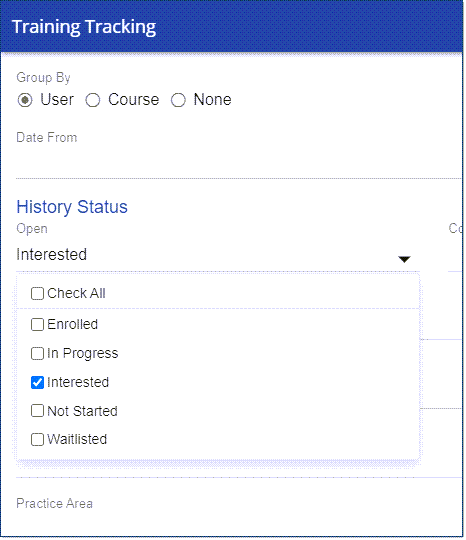Image resolution: width=466 pixels, height=540 pixels.
Task: Enable the Enrolled checkbox
Action: click(x=37, y=324)
